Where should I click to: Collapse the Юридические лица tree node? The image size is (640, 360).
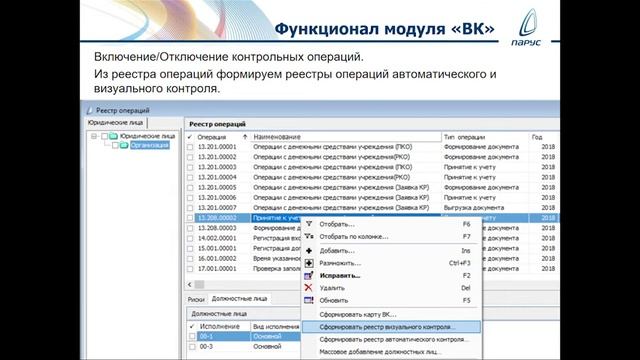[x=94, y=136]
